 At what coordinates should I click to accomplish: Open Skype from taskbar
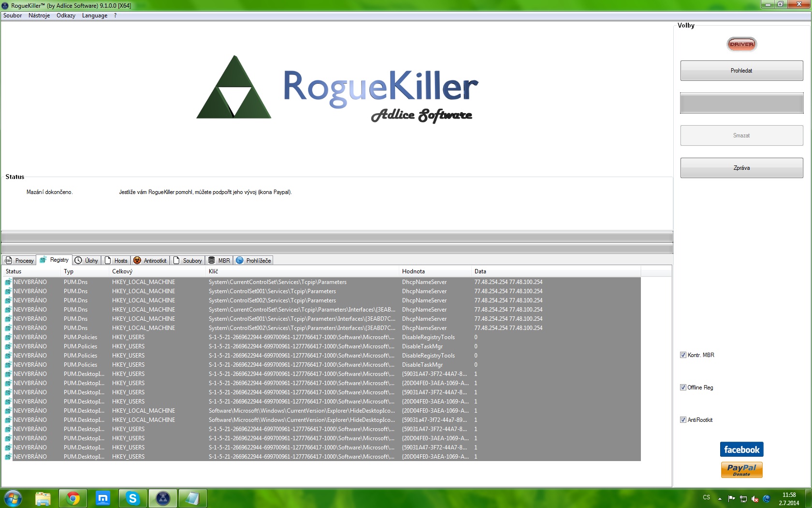tap(133, 498)
